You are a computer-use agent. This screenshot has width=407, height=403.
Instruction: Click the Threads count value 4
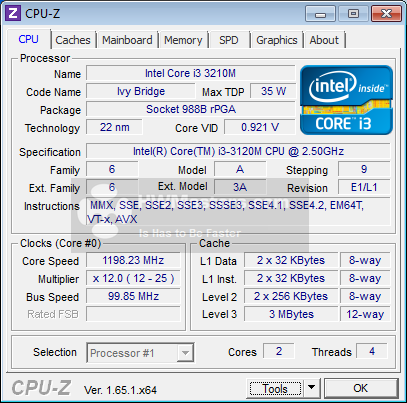[x=372, y=351]
